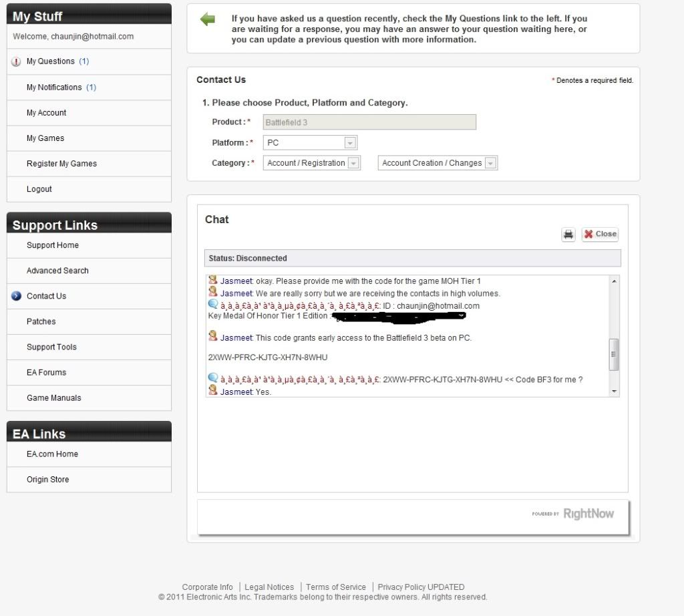The height and width of the screenshot is (616, 684).
Task: Log out via the Logout link
Action: tap(39, 189)
